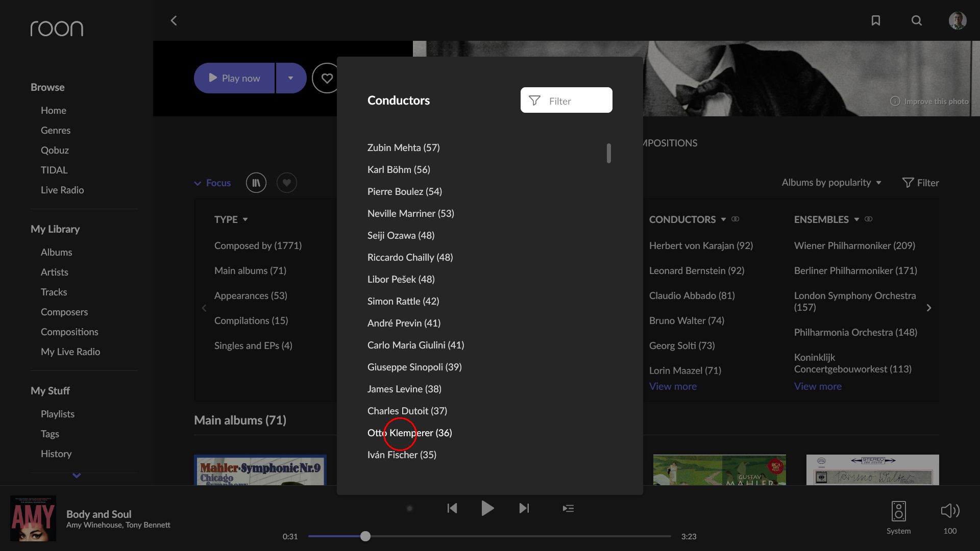The image size is (980, 551).
Task: Select Riccardo Chailly (48)
Action: [410, 257]
